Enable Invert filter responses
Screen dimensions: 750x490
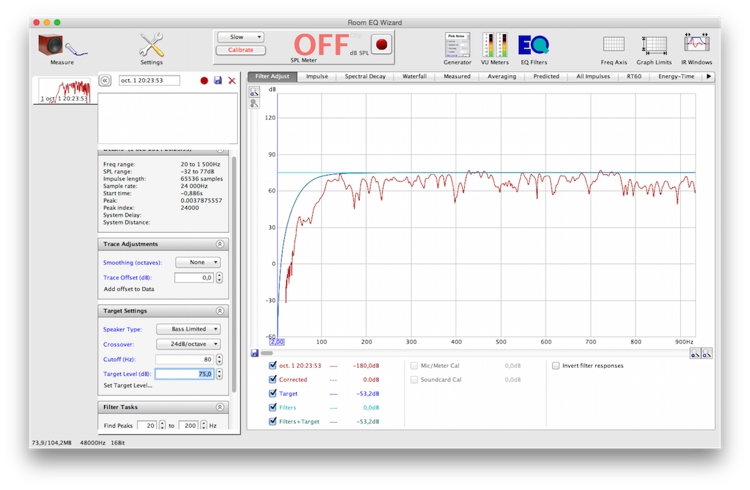[x=556, y=366]
